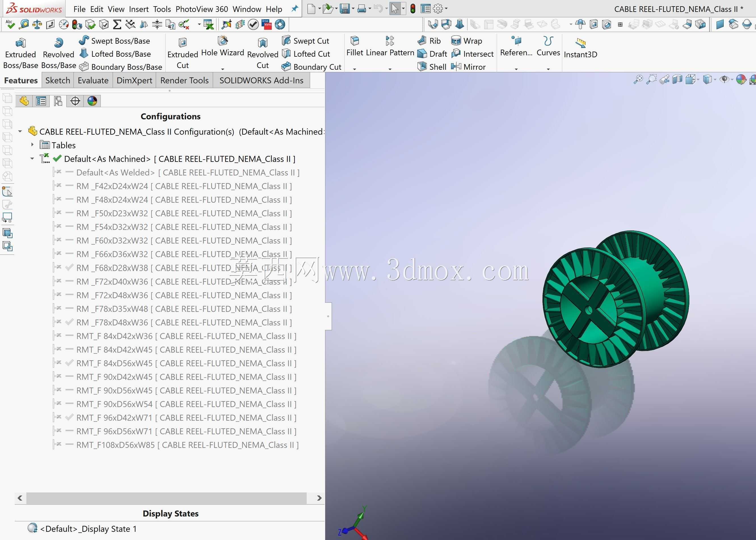Select configuration RMT_F 84xD56xW45
This screenshot has width=756, height=540.
(186, 363)
